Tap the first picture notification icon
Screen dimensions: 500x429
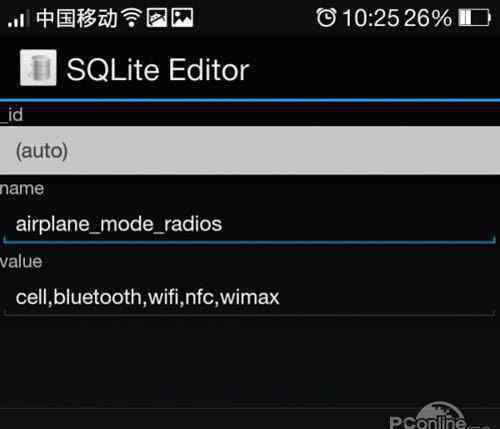coord(157,18)
